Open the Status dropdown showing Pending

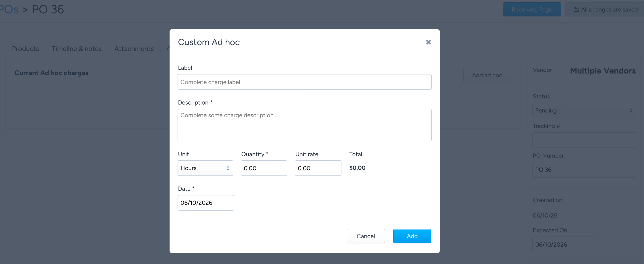(x=584, y=110)
